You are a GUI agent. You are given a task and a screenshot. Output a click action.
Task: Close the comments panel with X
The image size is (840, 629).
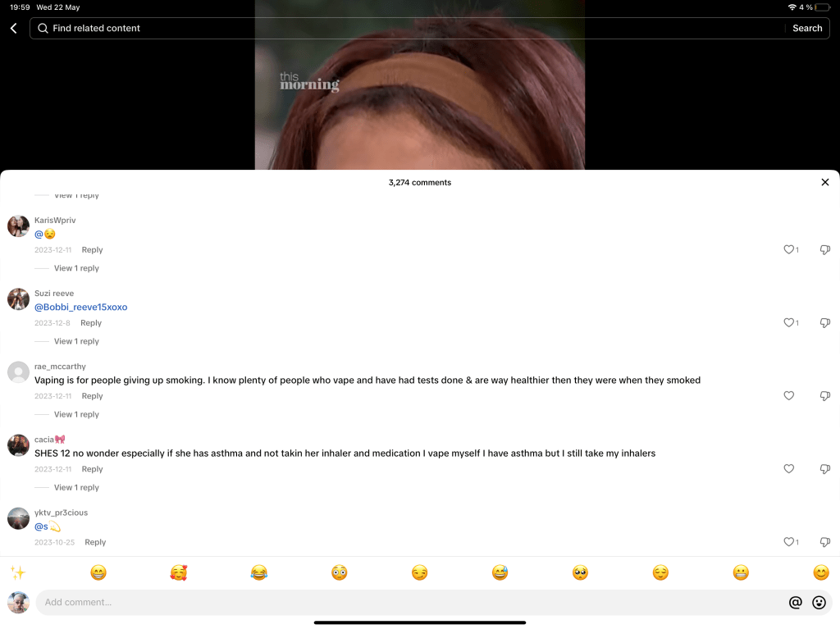tap(824, 182)
